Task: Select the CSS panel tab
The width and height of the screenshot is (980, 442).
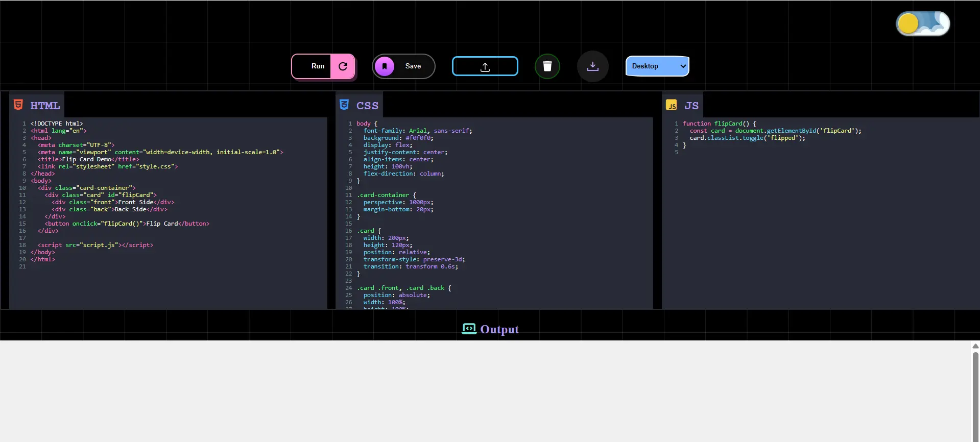Action: click(360, 105)
